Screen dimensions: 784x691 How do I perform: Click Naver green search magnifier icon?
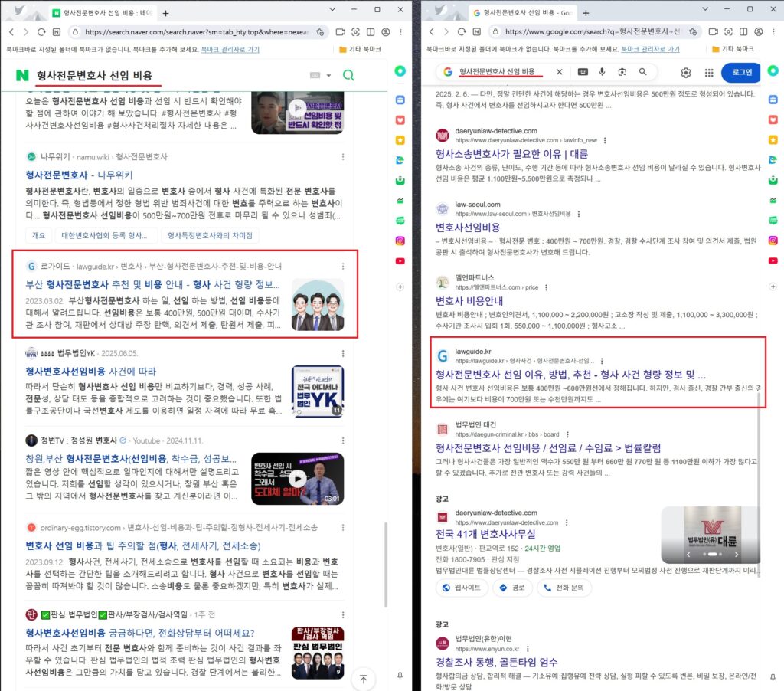[348, 75]
